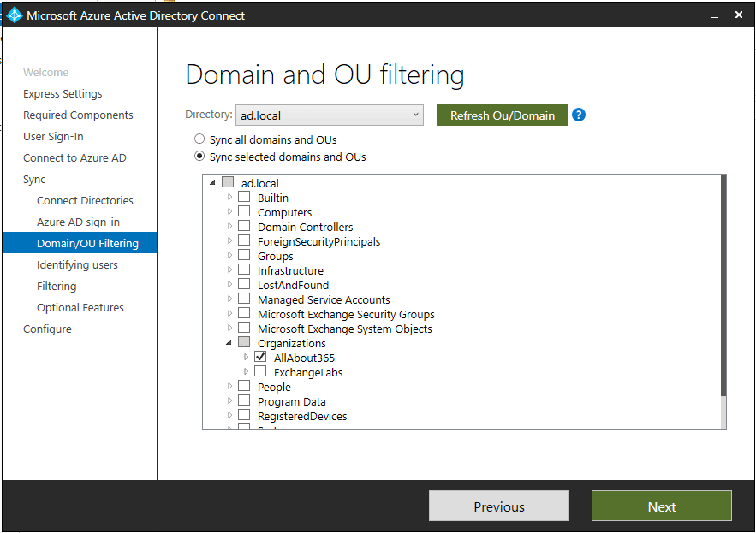The width and height of the screenshot is (756, 533).
Task: Select Sync all domains and OUs option
Action: pyautogui.click(x=199, y=139)
